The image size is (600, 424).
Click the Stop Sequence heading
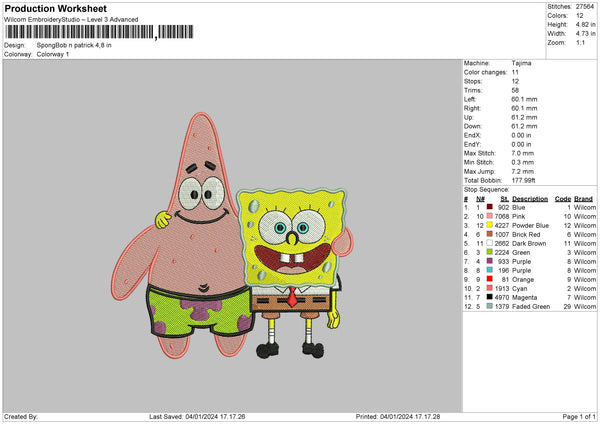coord(486,189)
